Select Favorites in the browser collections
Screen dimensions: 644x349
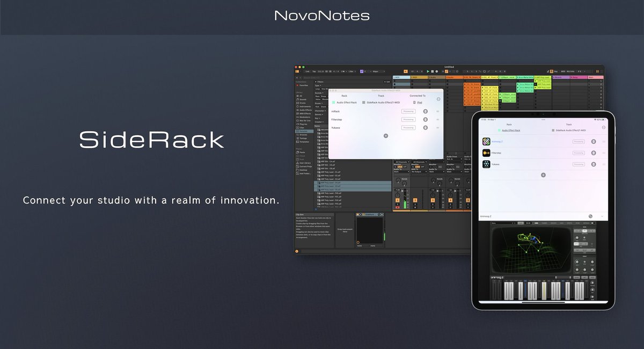tap(303, 85)
